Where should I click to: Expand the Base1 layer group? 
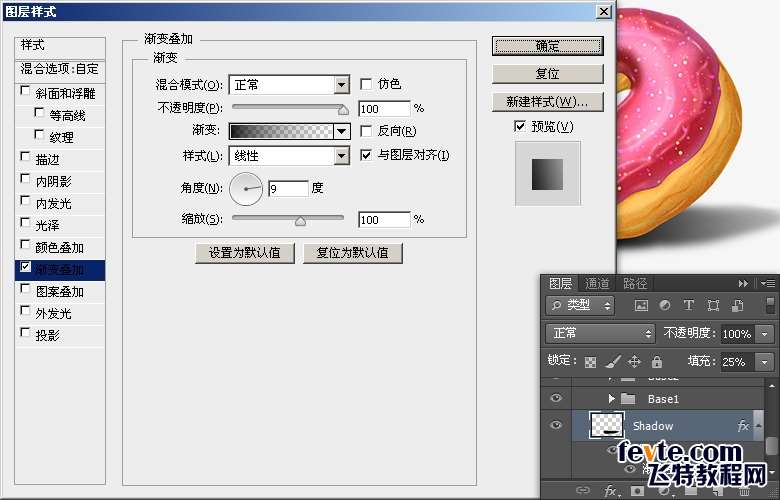click(611, 399)
